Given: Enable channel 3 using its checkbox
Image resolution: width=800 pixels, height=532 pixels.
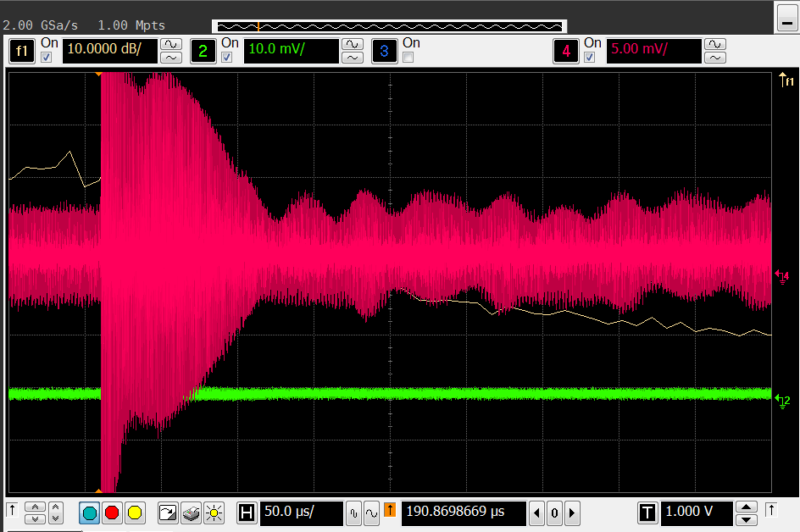Looking at the screenshot, I should point(408,58).
